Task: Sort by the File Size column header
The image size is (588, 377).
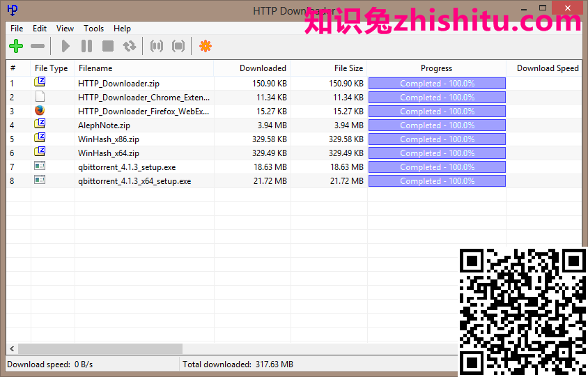Action: 329,68
